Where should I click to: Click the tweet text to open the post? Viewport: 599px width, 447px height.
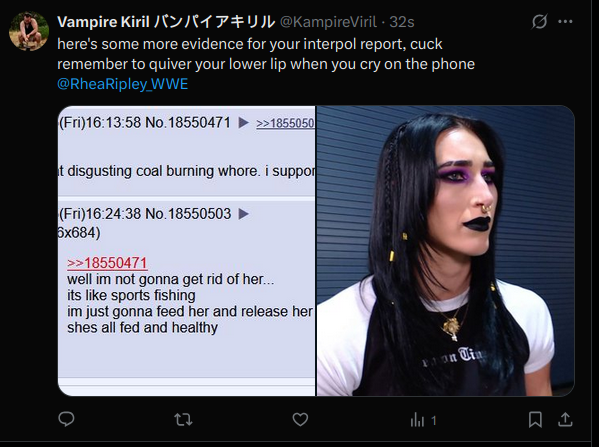266,54
